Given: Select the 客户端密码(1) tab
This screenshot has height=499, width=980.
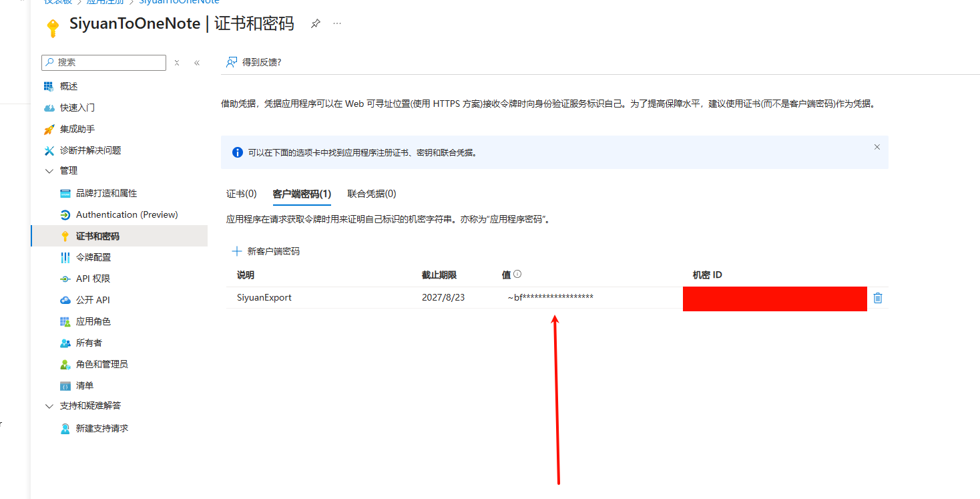Looking at the screenshot, I should tap(302, 194).
